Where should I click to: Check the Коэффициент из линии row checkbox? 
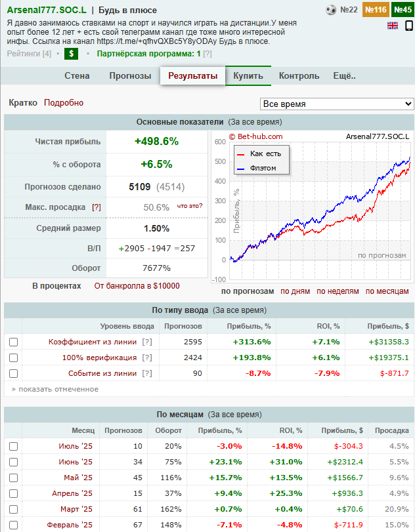(13, 342)
